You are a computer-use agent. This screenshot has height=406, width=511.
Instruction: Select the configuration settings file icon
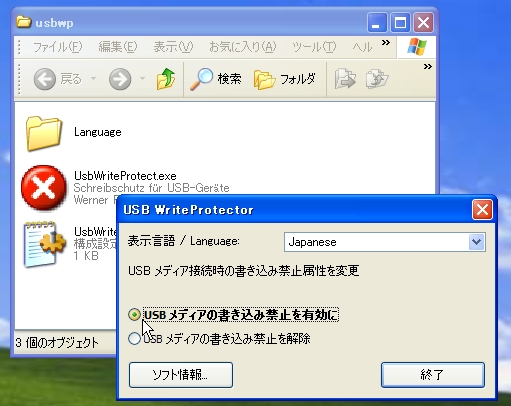click(x=44, y=244)
